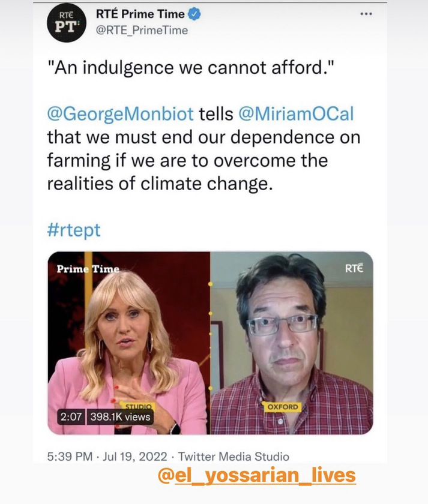Click the Jul 19, 2022 date

(134, 457)
